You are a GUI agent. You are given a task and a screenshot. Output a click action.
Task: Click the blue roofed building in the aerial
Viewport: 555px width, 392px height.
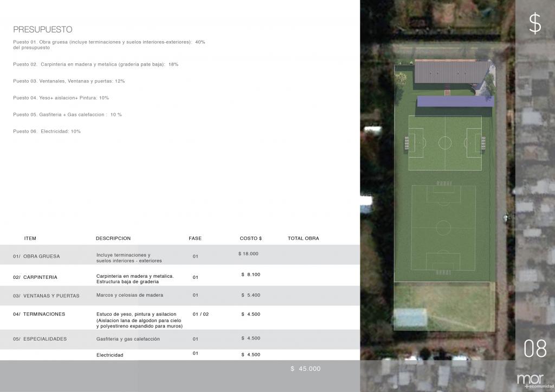click(455, 101)
